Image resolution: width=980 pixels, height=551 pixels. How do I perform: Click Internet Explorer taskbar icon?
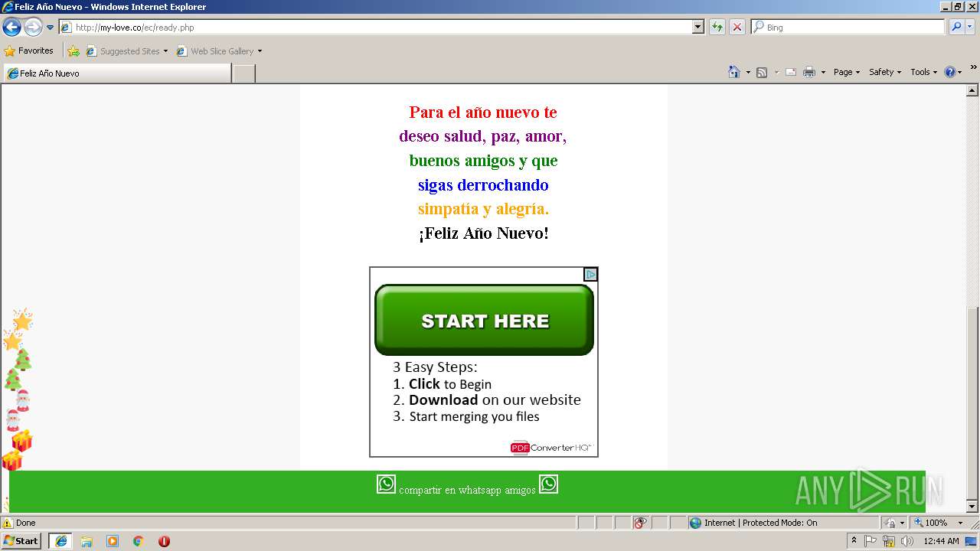pyautogui.click(x=60, y=541)
